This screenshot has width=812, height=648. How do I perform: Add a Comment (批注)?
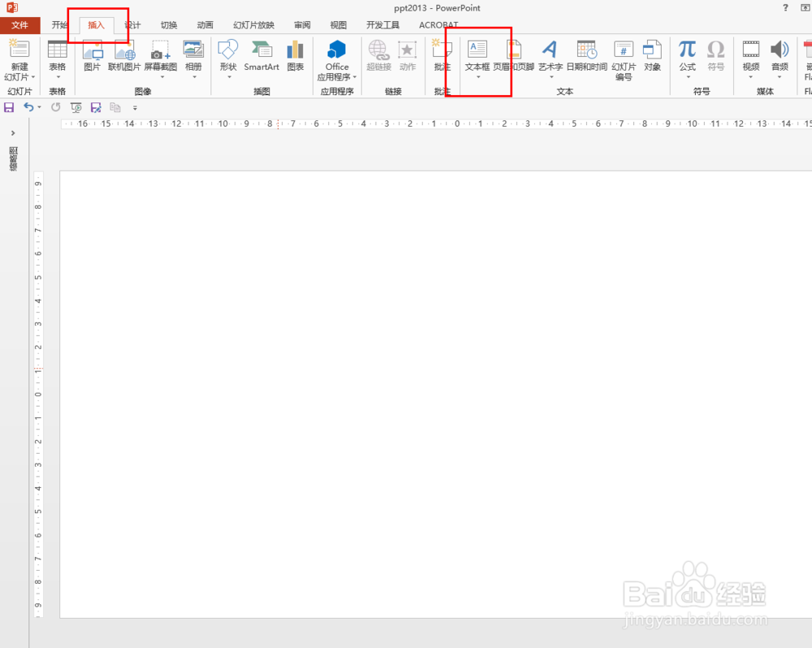(x=442, y=56)
